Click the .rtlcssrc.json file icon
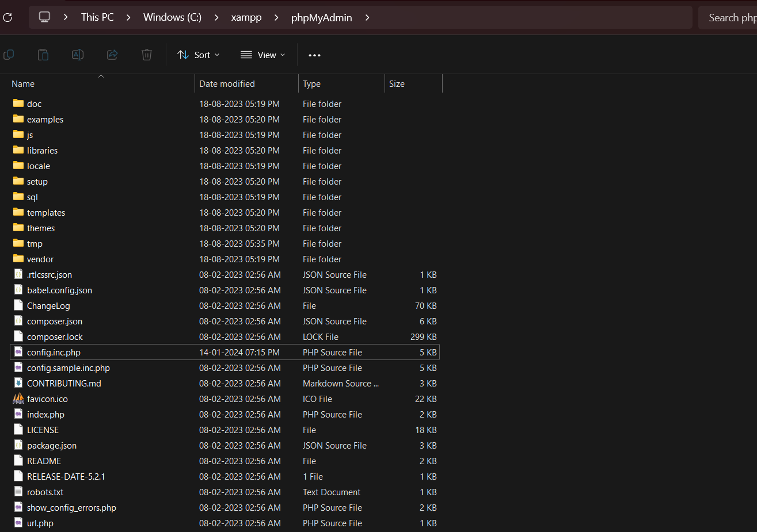757x532 pixels. (18, 274)
